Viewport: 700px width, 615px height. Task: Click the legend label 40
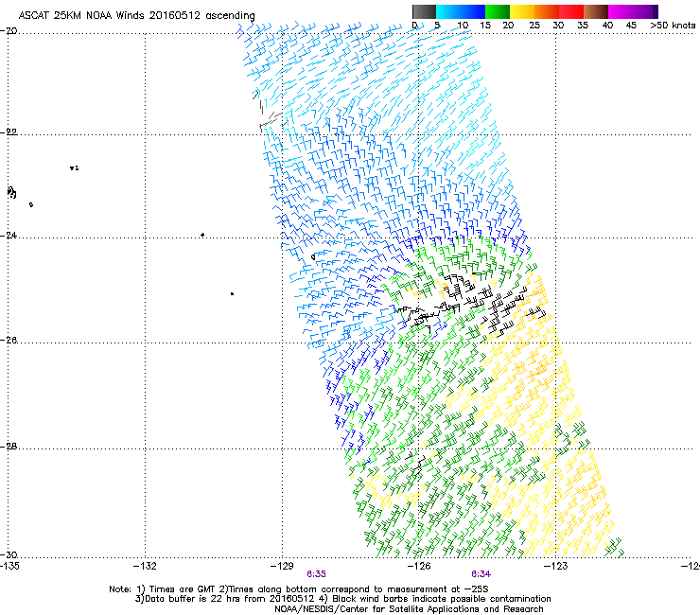[607, 26]
